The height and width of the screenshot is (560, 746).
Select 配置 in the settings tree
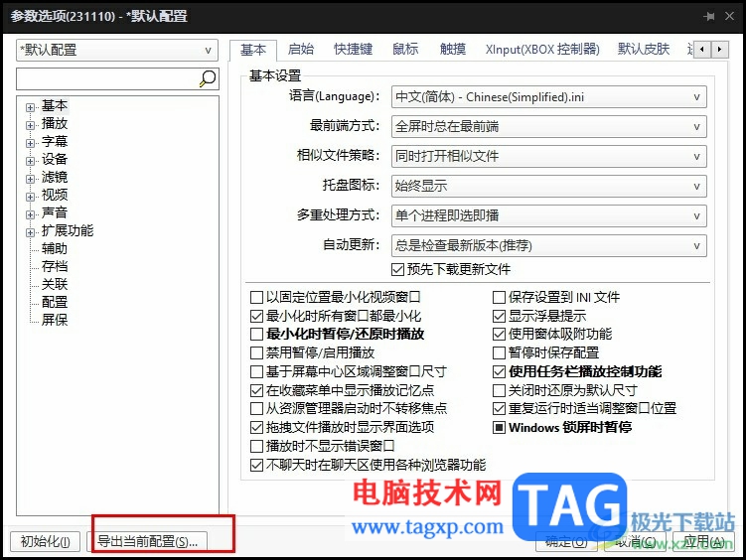click(x=55, y=302)
